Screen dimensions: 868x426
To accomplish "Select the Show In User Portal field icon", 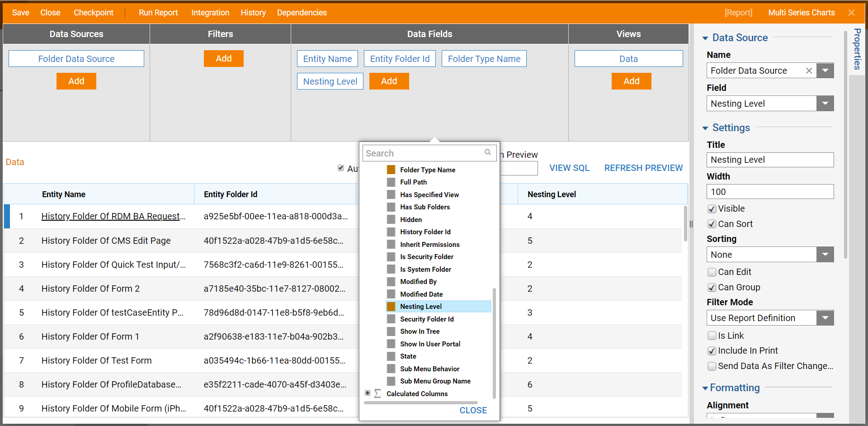I will coord(391,344).
